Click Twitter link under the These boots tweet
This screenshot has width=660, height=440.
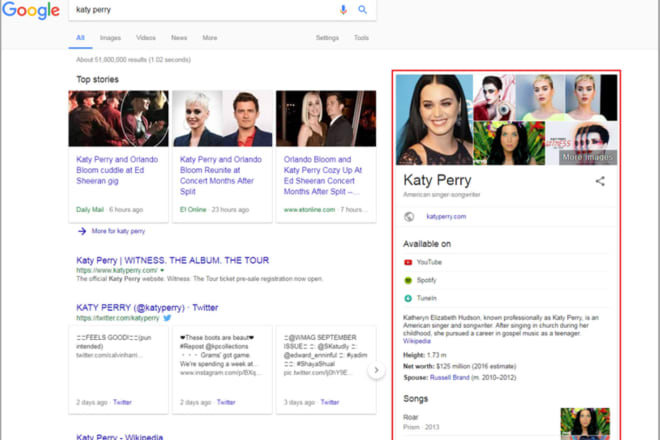[x=226, y=402]
